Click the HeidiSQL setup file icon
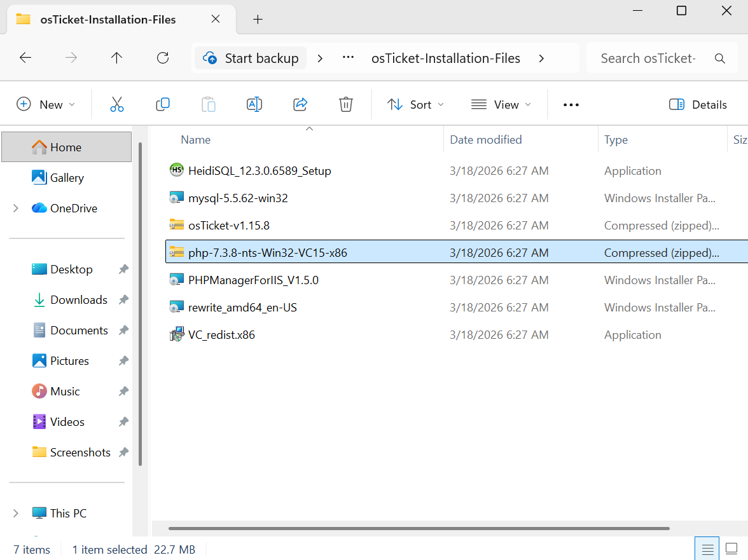Image resolution: width=748 pixels, height=560 pixels. coord(177,170)
